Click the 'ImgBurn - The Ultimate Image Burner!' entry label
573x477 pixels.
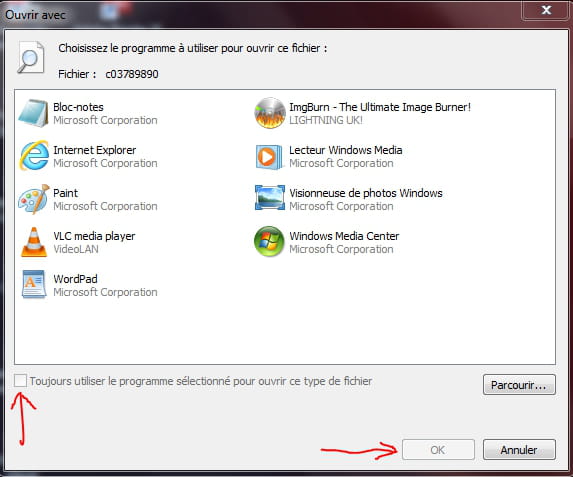point(380,107)
